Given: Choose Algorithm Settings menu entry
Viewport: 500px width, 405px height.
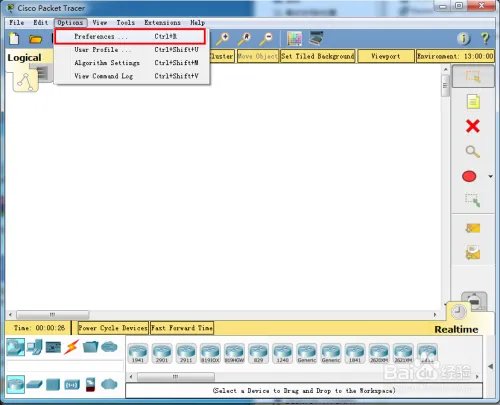Looking at the screenshot, I should (132, 63).
